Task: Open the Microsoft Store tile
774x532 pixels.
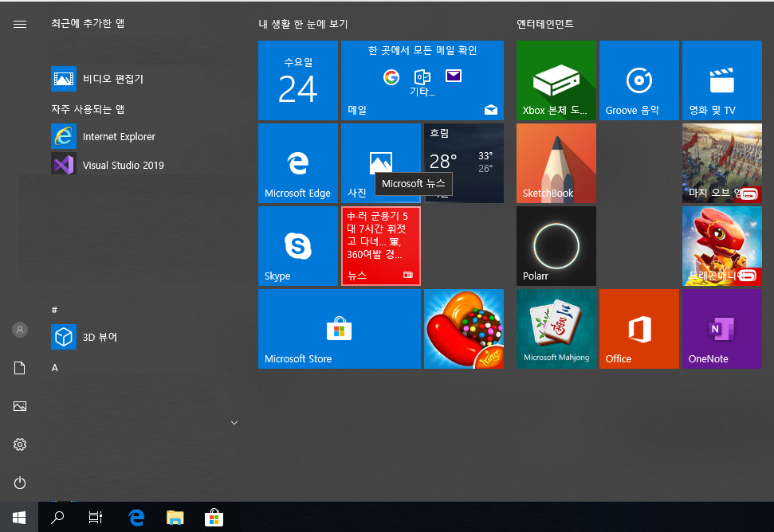Action: tap(340, 329)
